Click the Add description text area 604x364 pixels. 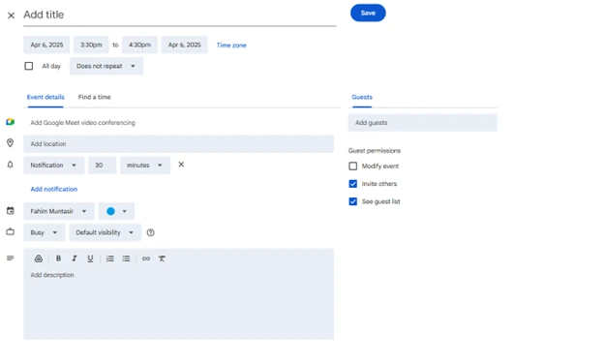[x=179, y=303]
